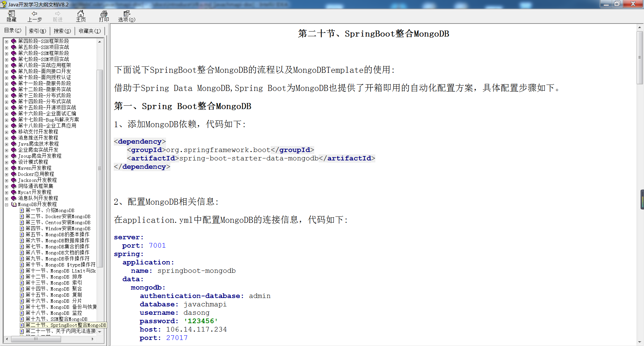Open 第九节、MongoDB条件操作符 topic
The height and width of the screenshot is (346, 644).
pyautogui.click(x=58, y=259)
